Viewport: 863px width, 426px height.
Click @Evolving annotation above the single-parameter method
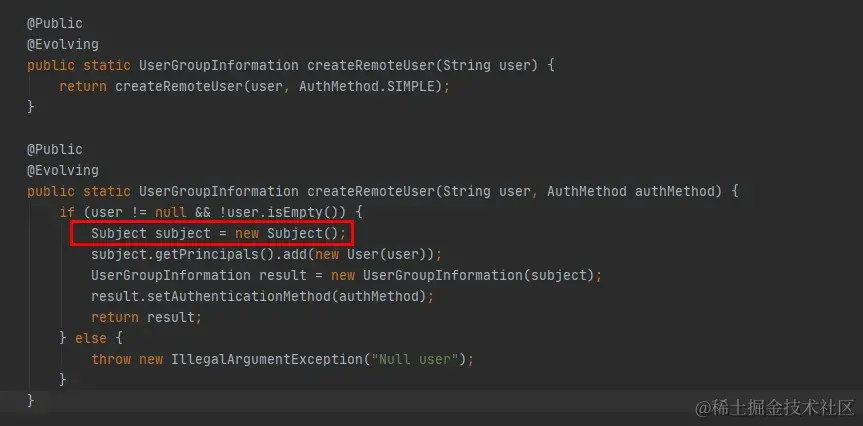63,44
